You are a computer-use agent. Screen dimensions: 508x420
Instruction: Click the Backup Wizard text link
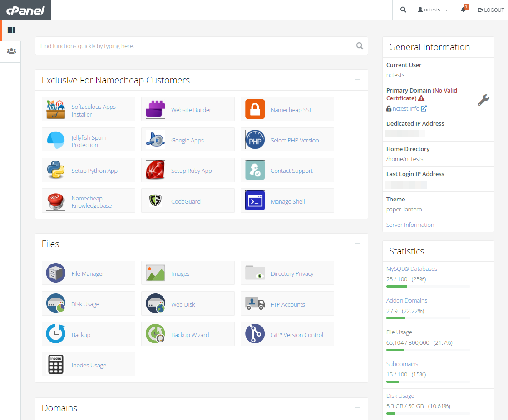tap(190, 335)
